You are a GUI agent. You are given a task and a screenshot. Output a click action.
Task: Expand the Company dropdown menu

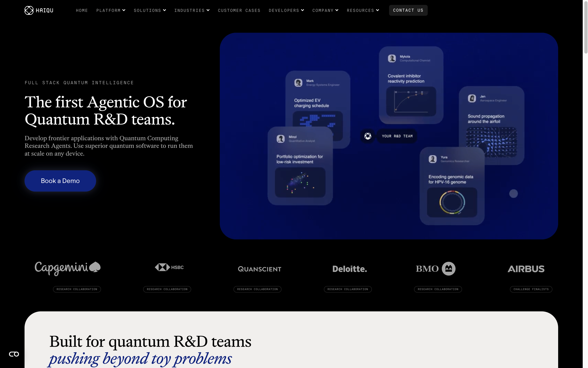(325, 10)
